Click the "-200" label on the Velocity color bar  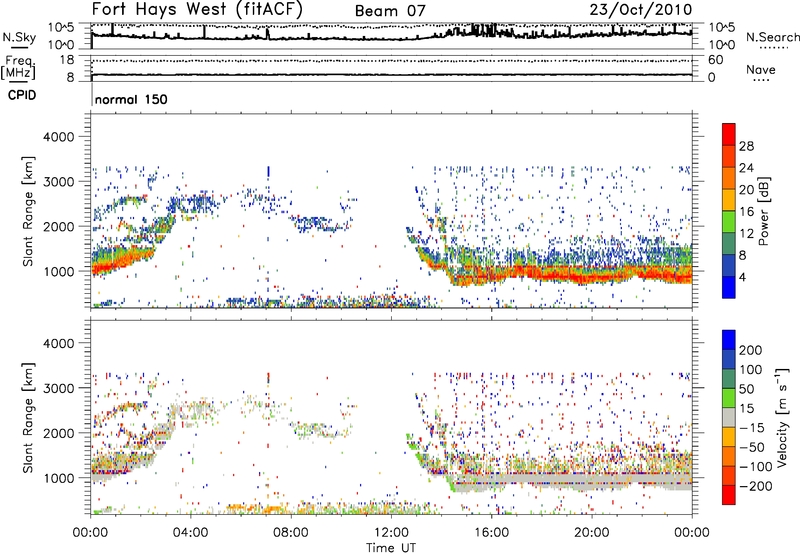[755, 487]
